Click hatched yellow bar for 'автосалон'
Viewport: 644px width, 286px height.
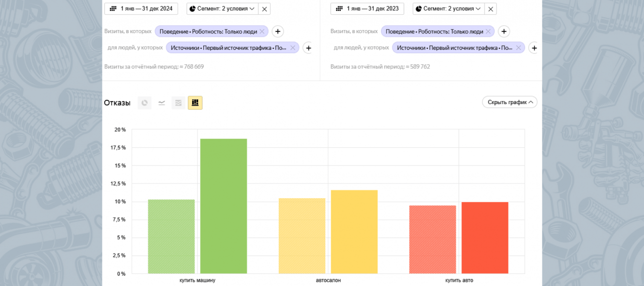pos(302,236)
